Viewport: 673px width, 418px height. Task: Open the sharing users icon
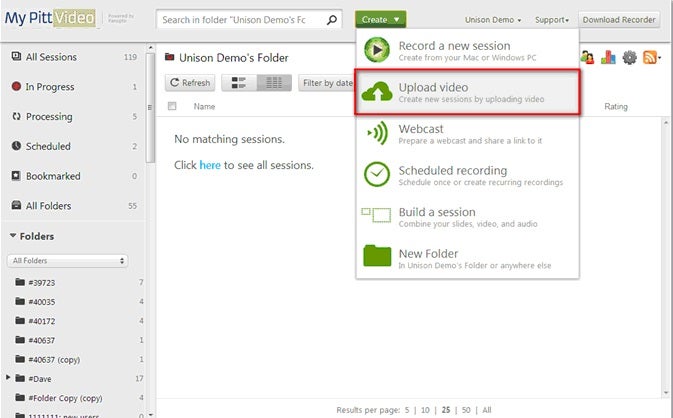587,57
